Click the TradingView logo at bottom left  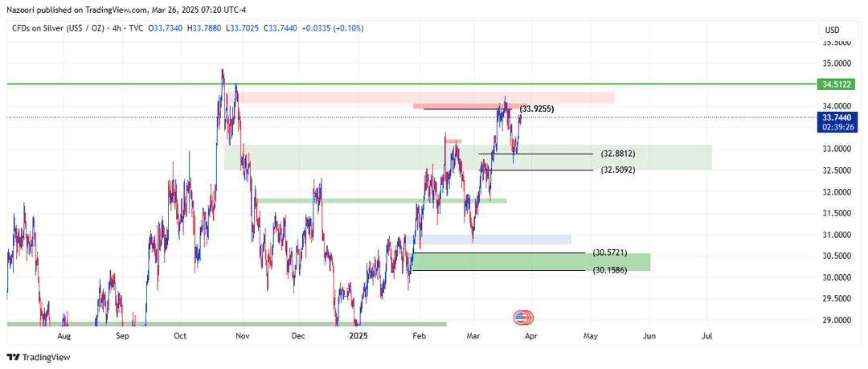click(x=39, y=358)
